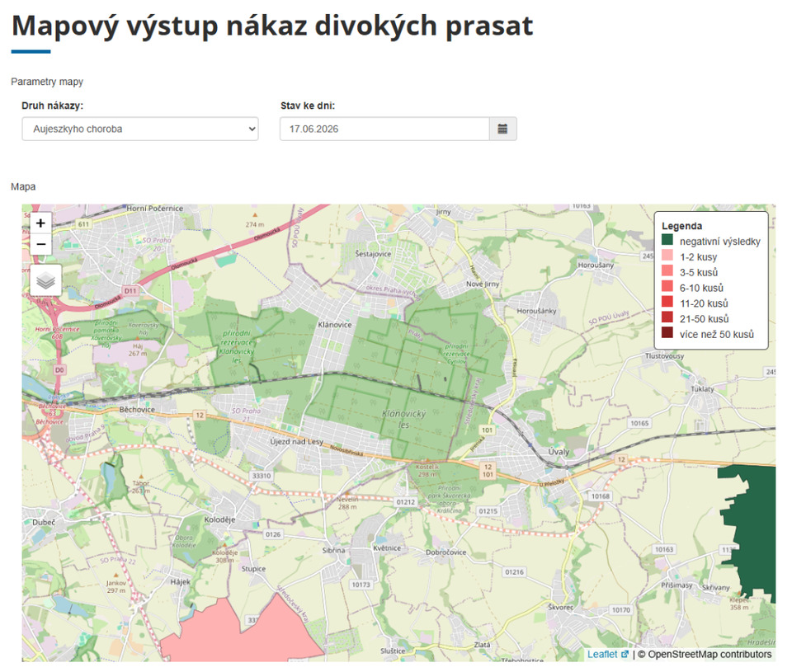The height and width of the screenshot is (672, 792).
Task: Click the Tlustovousy map label
Action: click(x=664, y=356)
